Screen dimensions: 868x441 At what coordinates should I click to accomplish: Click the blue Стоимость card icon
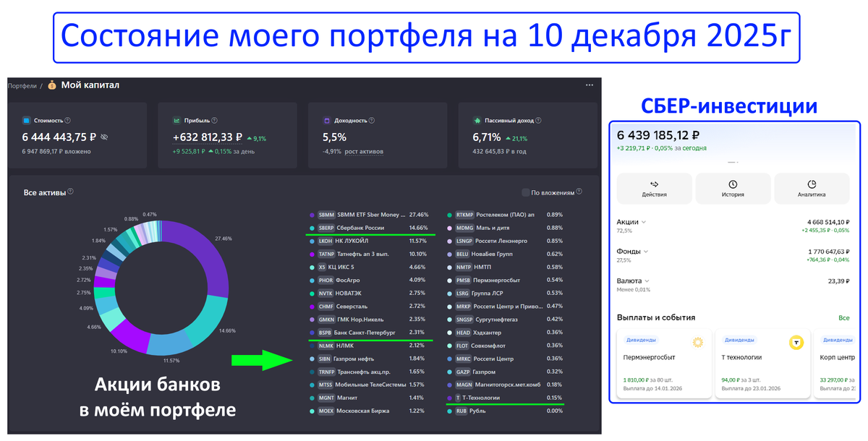click(x=26, y=121)
